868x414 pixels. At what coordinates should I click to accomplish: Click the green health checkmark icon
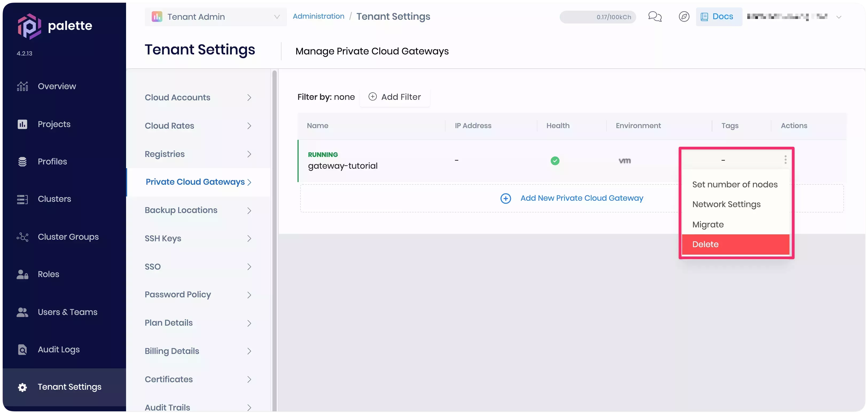(x=555, y=161)
